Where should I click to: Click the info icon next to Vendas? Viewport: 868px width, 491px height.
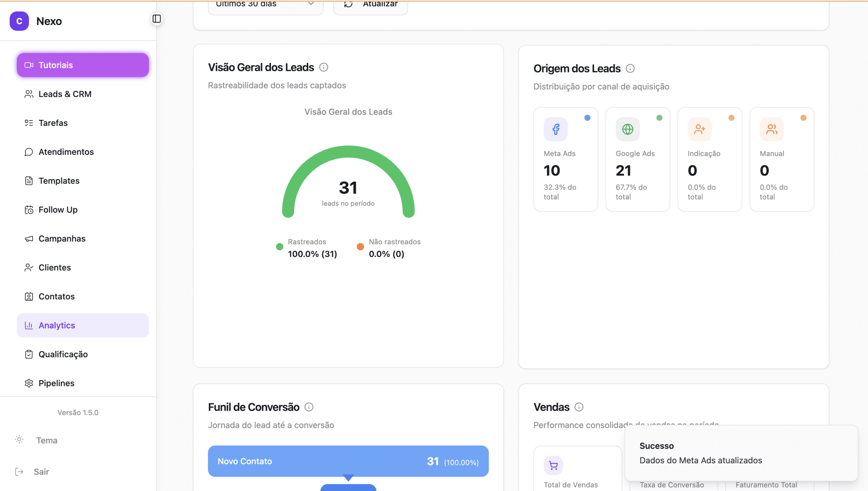click(579, 407)
